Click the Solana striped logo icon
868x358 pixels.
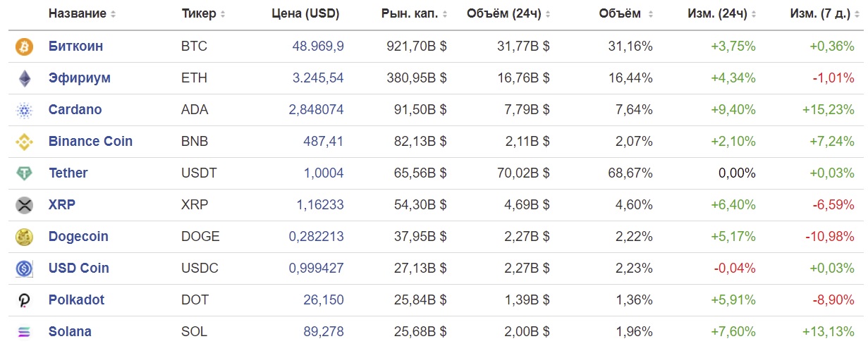[24, 332]
